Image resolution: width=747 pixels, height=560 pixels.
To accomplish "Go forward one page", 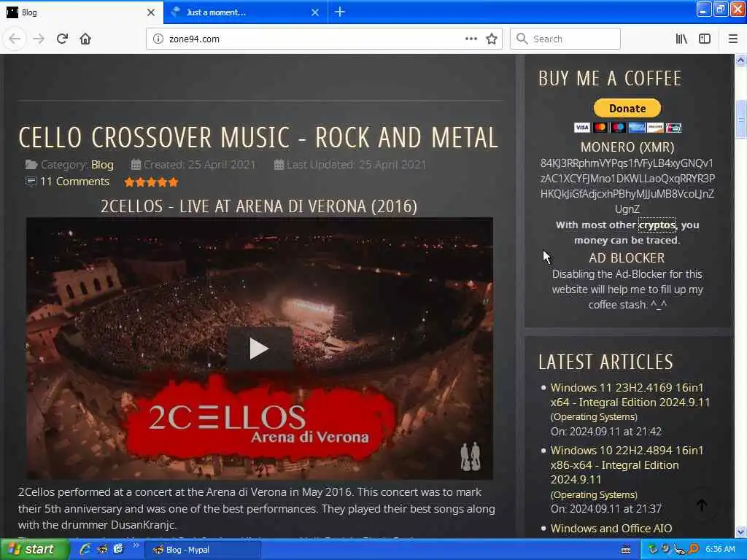I will (39, 39).
